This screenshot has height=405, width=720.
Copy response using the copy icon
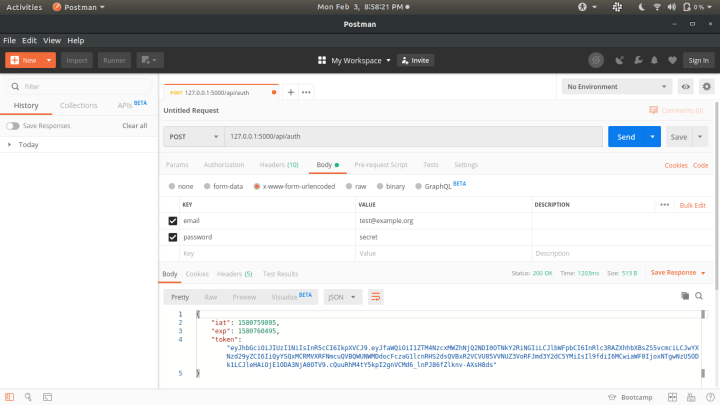(685, 296)
